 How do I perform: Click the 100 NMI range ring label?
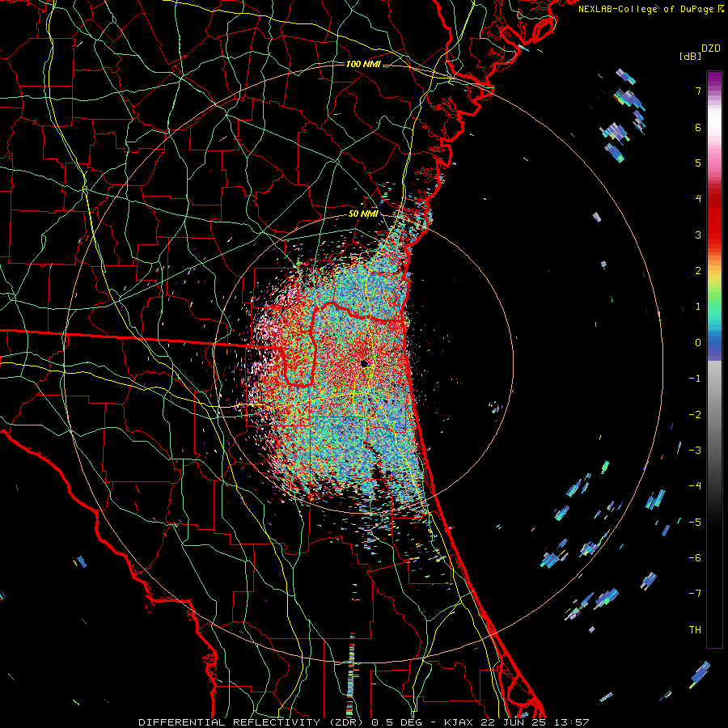pos(363,64)
